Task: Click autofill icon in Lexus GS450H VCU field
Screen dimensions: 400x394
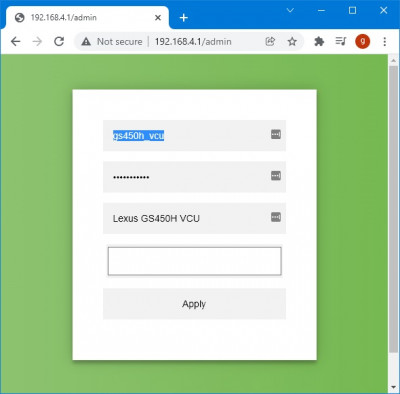Action: (x=276, y=217)
